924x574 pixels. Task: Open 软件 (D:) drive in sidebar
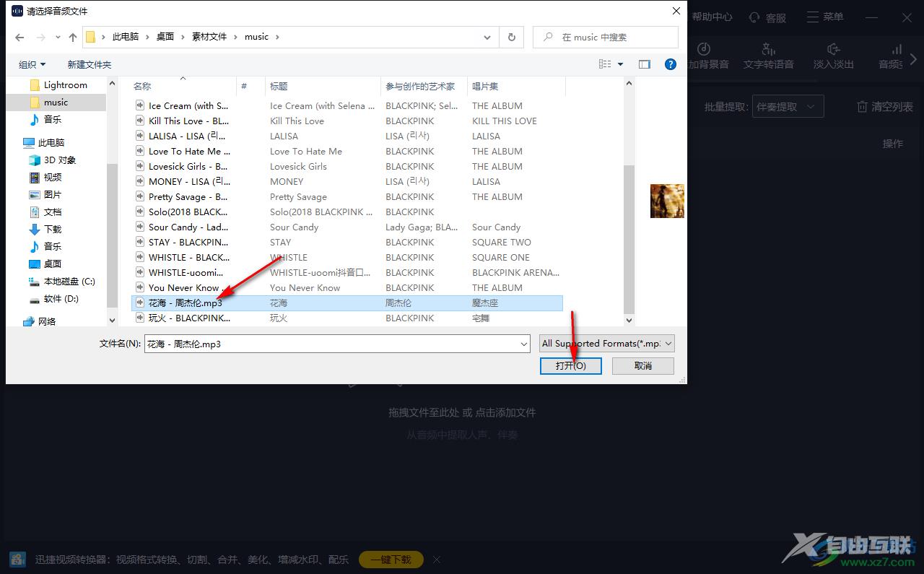click(x=54, y=299)
